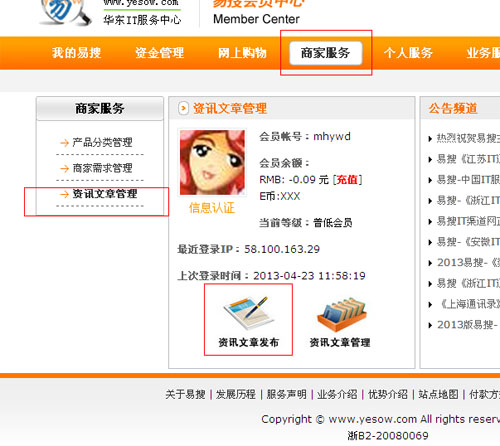500x446 pixels.
Task: Open 商家需求管理 in the sidebar
Action: (102, 168)
